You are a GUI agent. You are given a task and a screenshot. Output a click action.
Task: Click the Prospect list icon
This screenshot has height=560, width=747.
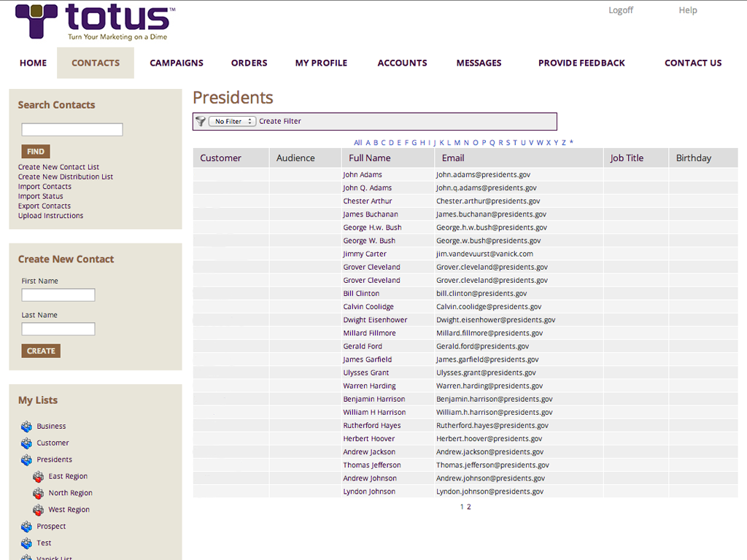coord(27,526)
